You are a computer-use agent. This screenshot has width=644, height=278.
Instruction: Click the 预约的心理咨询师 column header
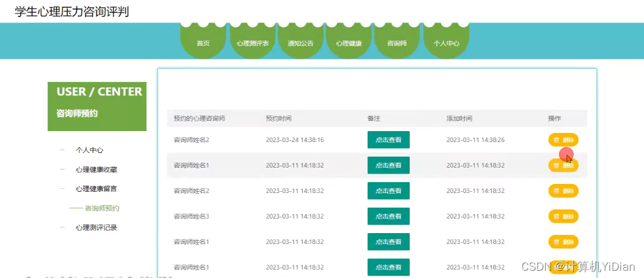(199, 118)
